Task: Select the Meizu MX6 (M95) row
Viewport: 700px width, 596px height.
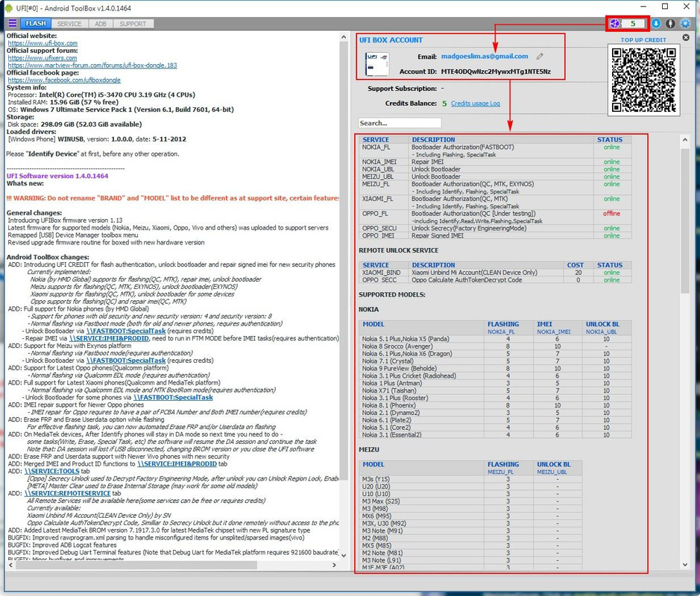Action: click(470, 516)
